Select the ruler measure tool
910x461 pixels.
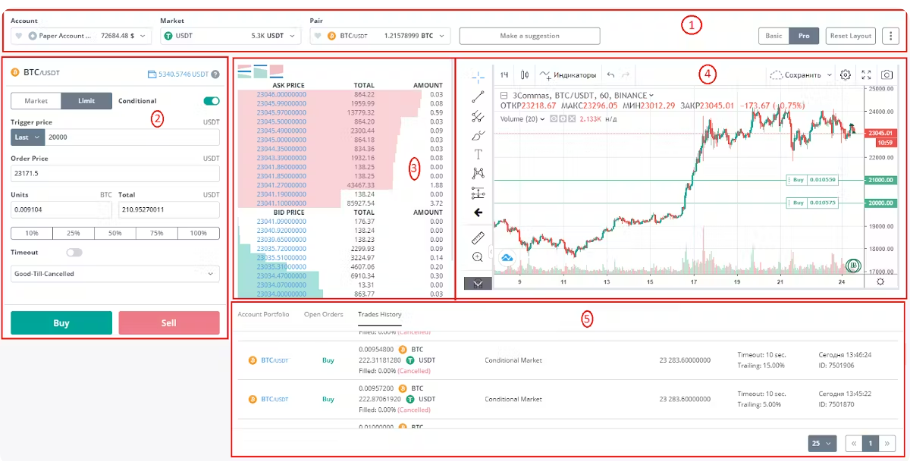[x=478, y=237]
